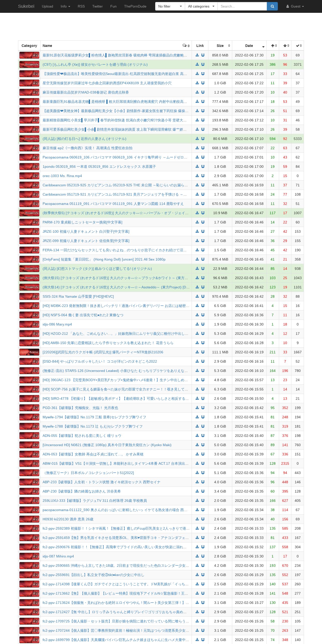Click Doujinshi category icon on the (C97) row
This screenshot has height=644, width=322.
click(x=29, y=64)
